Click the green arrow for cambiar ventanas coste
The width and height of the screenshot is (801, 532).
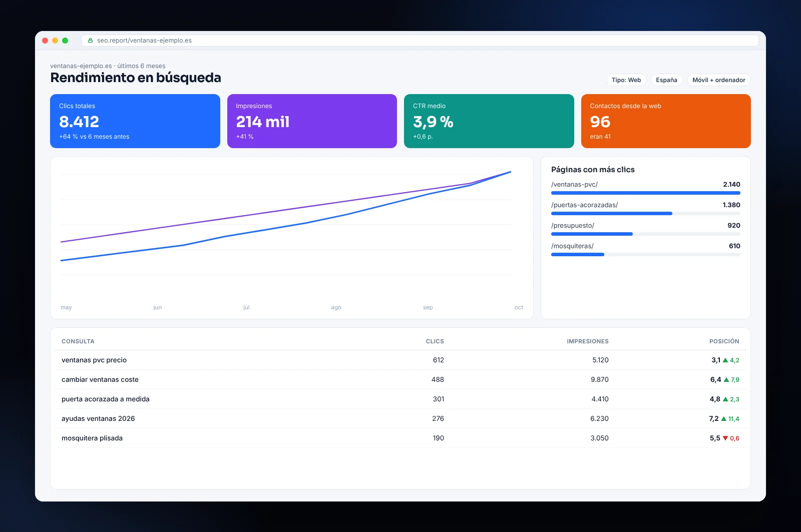(x=726, y=379)
